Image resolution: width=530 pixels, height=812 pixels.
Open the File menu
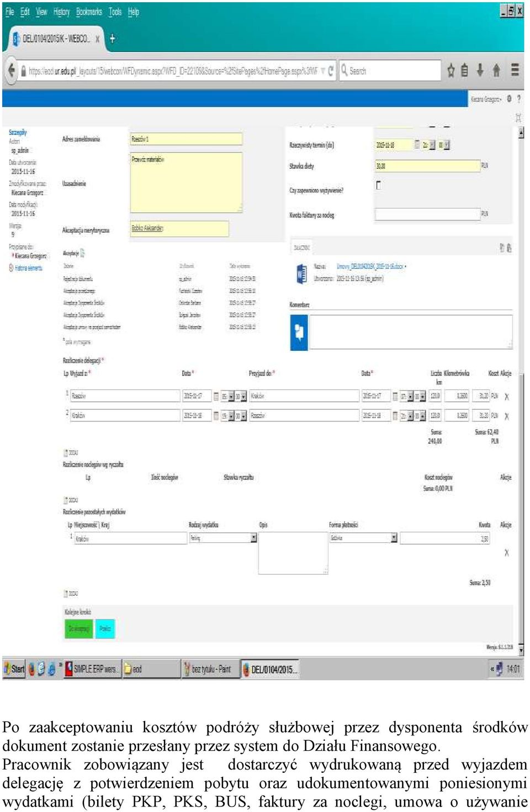9,12
